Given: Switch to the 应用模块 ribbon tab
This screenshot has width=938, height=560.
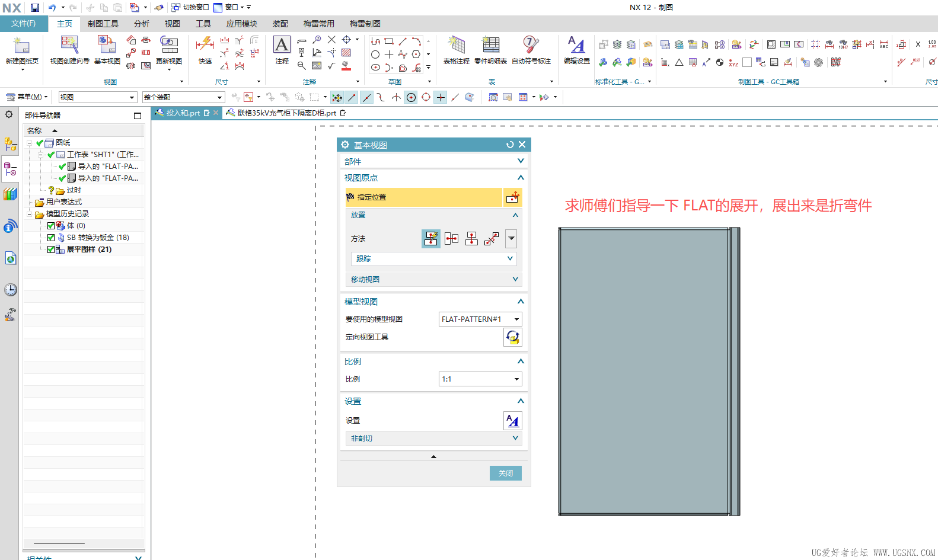Looking at the screenshot, I should pos(242,24).
